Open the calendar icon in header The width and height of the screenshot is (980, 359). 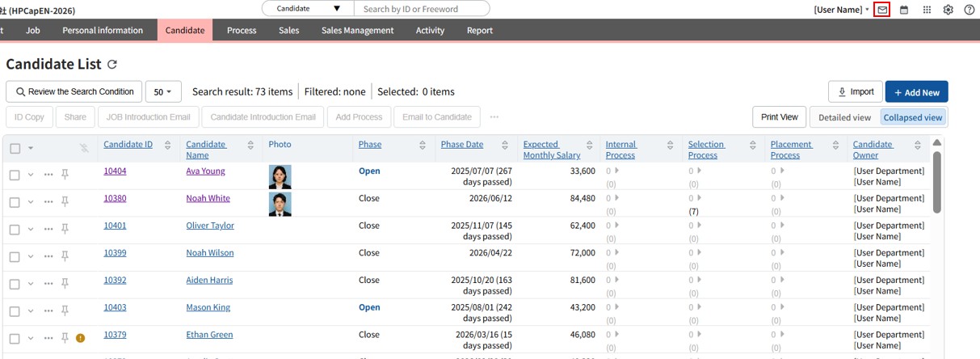pos(904,10)
